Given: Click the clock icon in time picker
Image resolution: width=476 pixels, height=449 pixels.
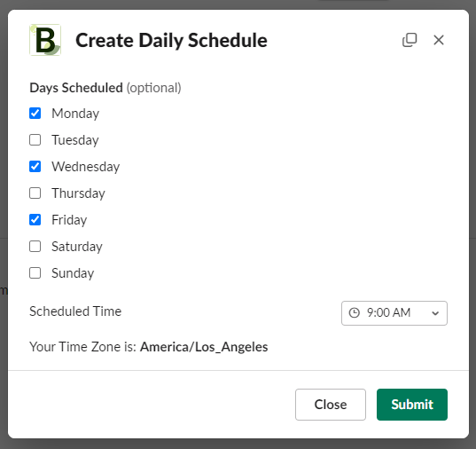Looking at the screenshot, I should (355, 313).
